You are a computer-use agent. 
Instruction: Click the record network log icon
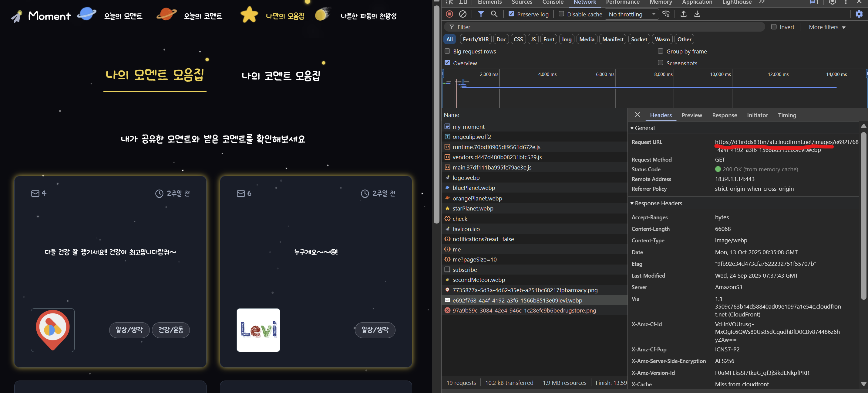[x=449, y=14]
